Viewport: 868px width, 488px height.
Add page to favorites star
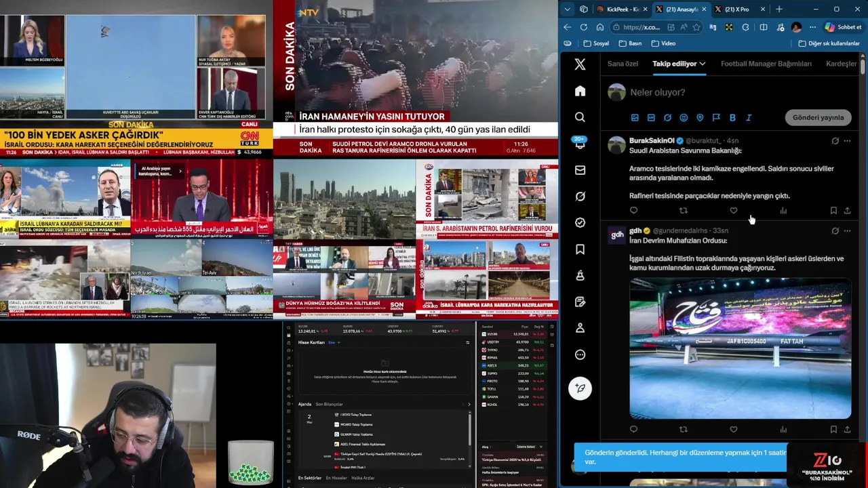(x=696, y=27)
